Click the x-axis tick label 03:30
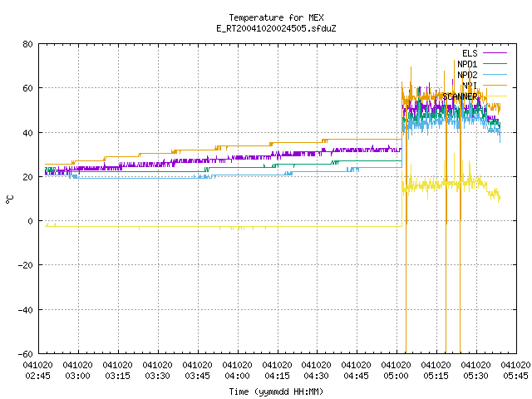Image resolution: width=532 pixels, height=399 pixels. click(x=157, y=376)
